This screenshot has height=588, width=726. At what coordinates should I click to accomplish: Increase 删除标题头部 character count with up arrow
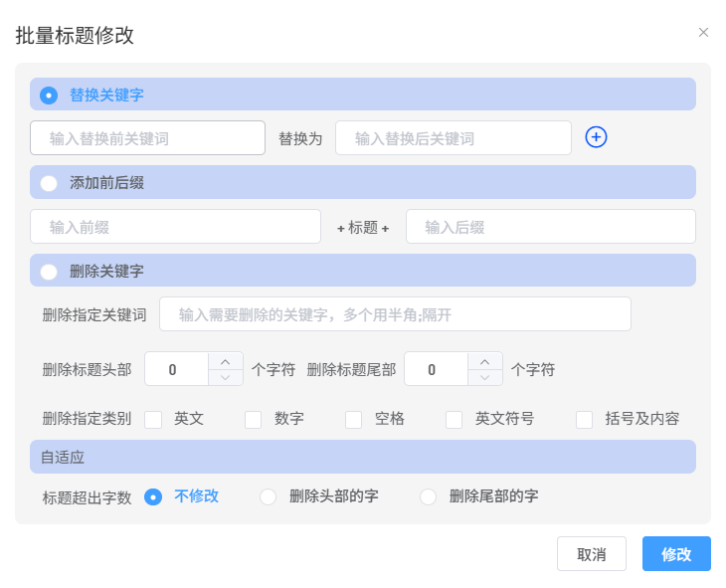pos(226,361)
